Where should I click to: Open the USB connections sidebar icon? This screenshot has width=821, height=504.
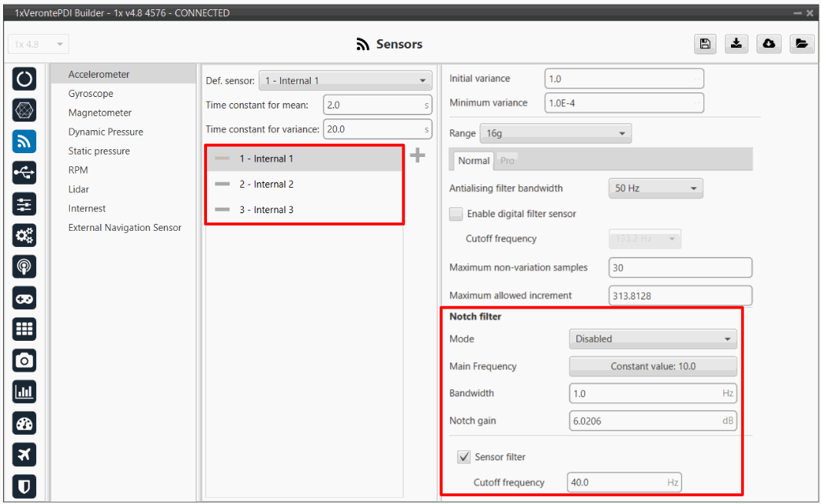click(x=25, y=173)
